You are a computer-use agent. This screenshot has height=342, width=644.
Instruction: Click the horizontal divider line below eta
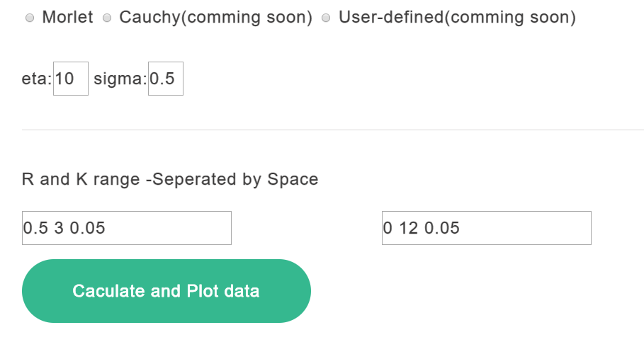tap(332, 130)
